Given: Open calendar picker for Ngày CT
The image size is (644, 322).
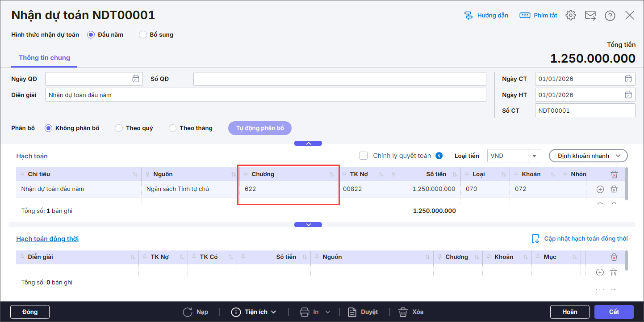Looking at the screenshot, I should coord(628,79).
